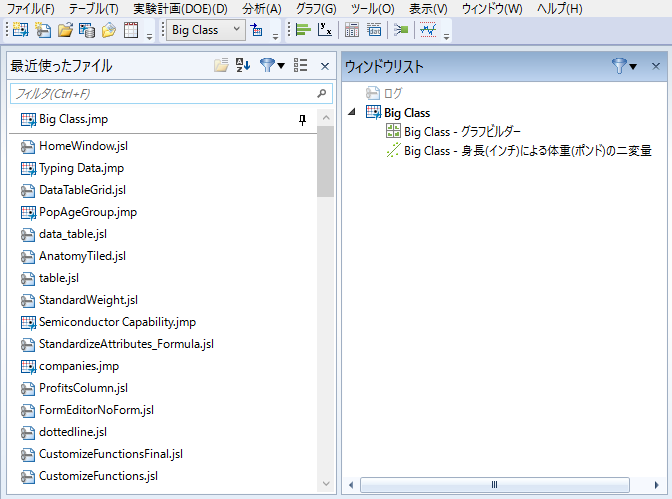
Task: Select the table.jsl entry
Action: point(59,278)
